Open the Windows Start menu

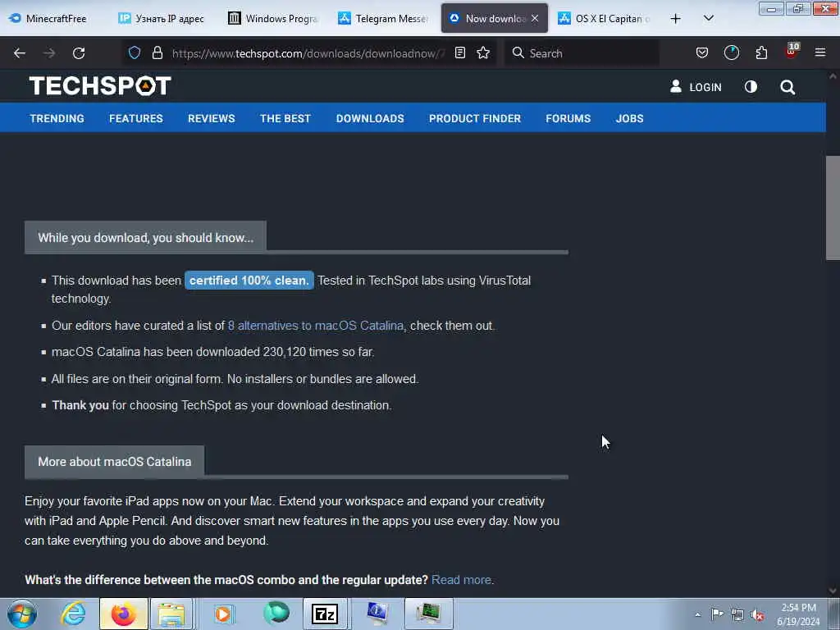22,614
